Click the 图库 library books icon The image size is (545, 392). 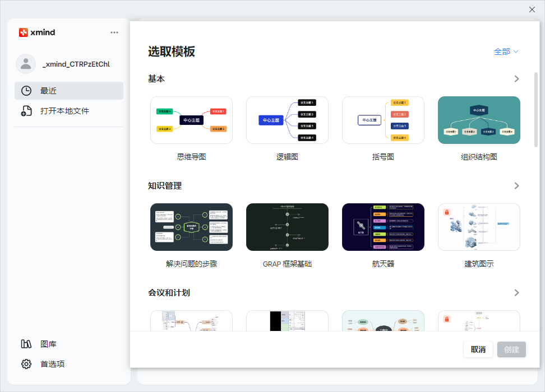pyautogui.click(x=26, y=344)
